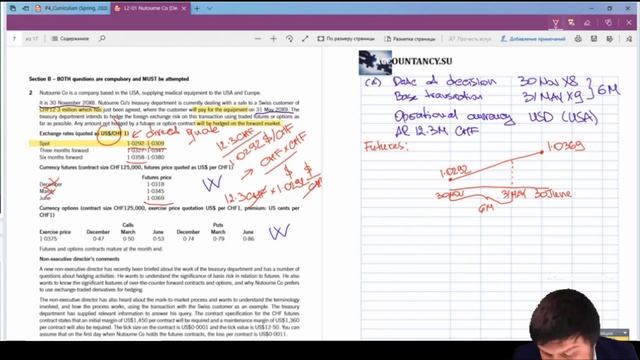The width and height of the screenshot is (640, 360).
Task: Click the Puts column group header
Action: point(218,225)
